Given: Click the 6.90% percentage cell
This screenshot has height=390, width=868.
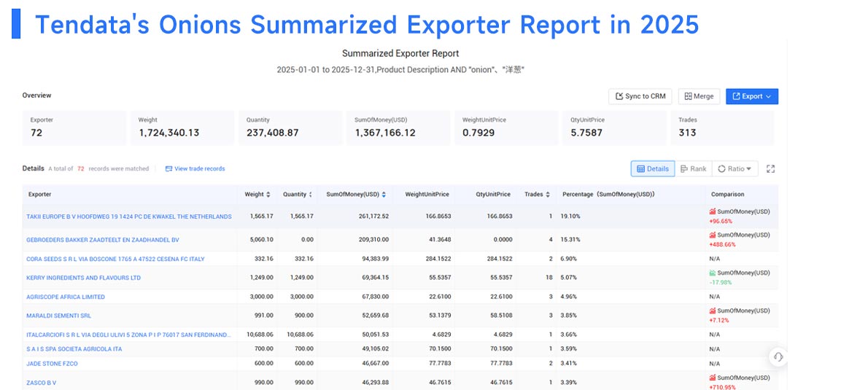Looking at the screenshot, I should (x=568, y=259).
